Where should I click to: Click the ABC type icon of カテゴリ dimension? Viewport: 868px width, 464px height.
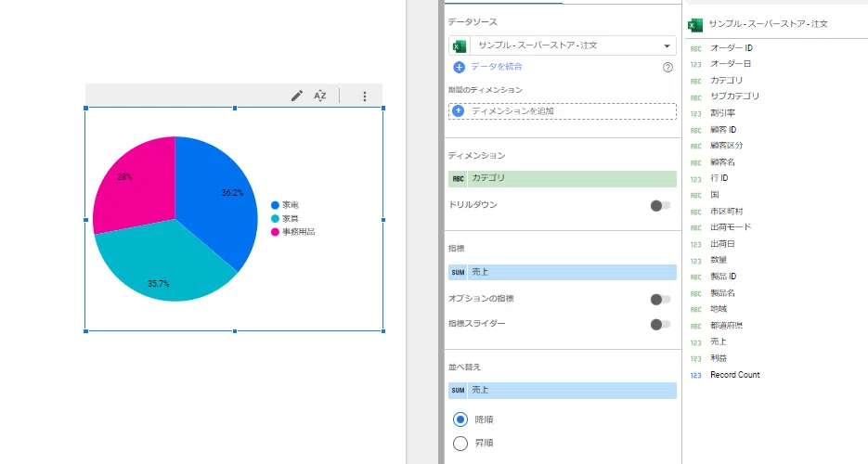(458, 178)
